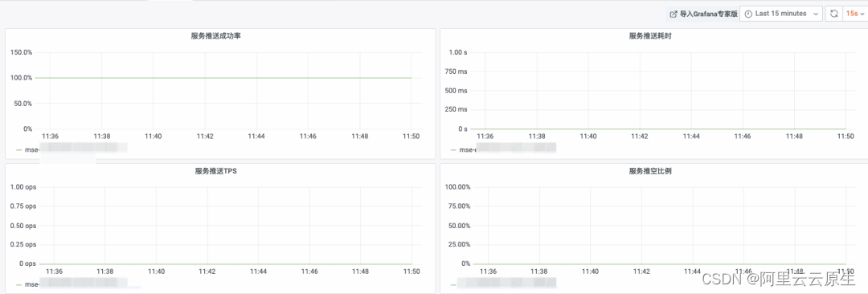Viewport: 868px width, 294px height.
Task: Click the 50.00% axis label in 服务推空比例
Action: click(x=460, y=226)
